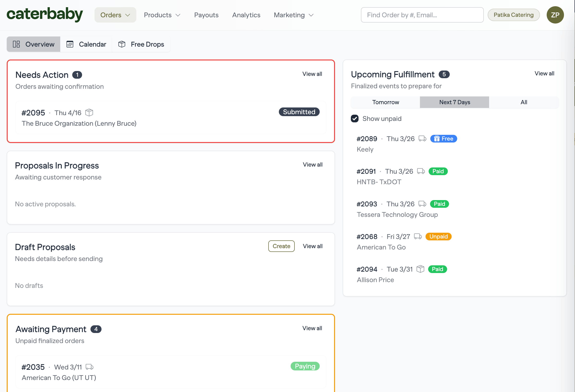575x392 pixels.
Task: Expand the Products dropdown
Action: (x=162, y=15)
